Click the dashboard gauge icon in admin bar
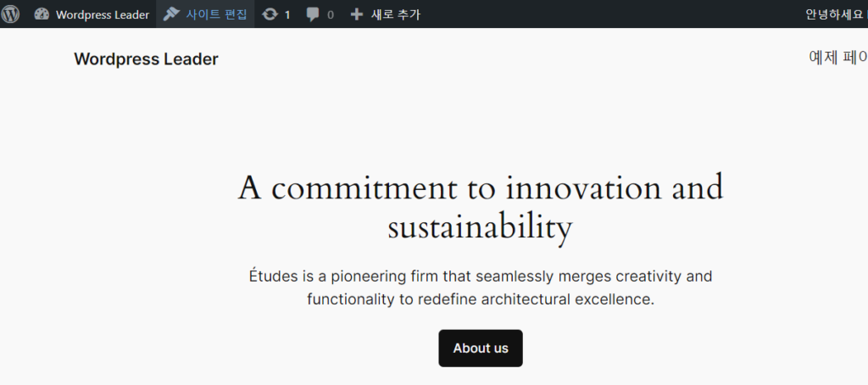Viewport: 868px width, 385px height. click(x=42, y=14)
